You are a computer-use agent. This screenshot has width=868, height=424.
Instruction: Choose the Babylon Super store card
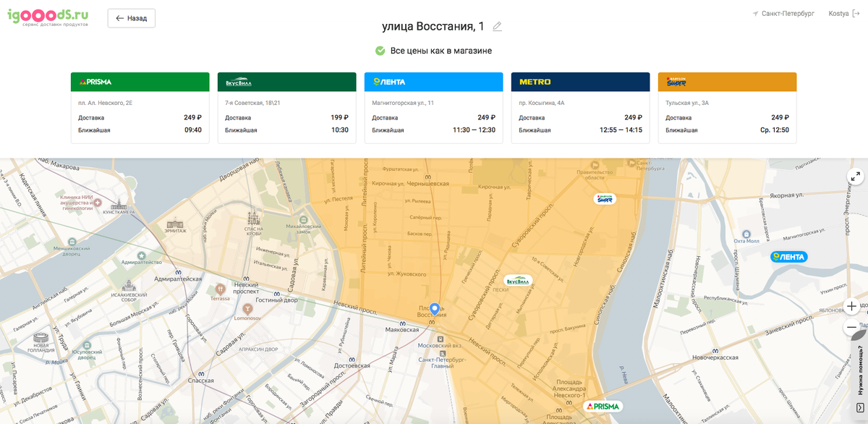tap(727, 108)
